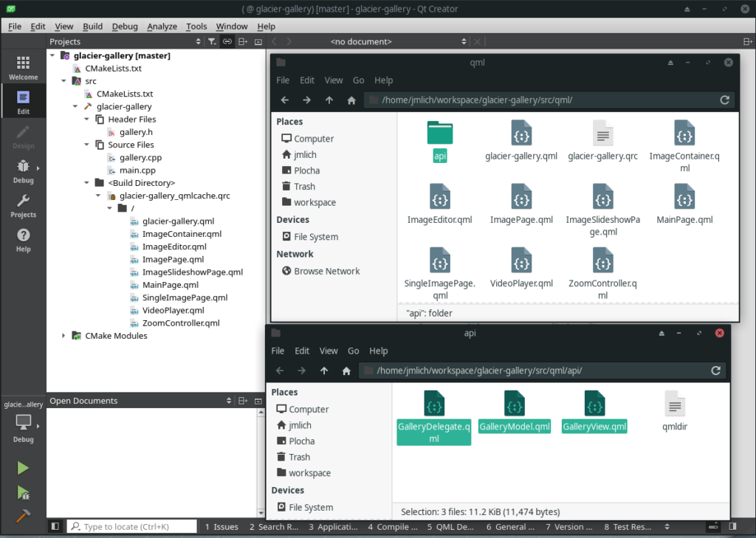
Task: Toggle right sidebar visibility in status bar
Action: [x=733, y=526]
